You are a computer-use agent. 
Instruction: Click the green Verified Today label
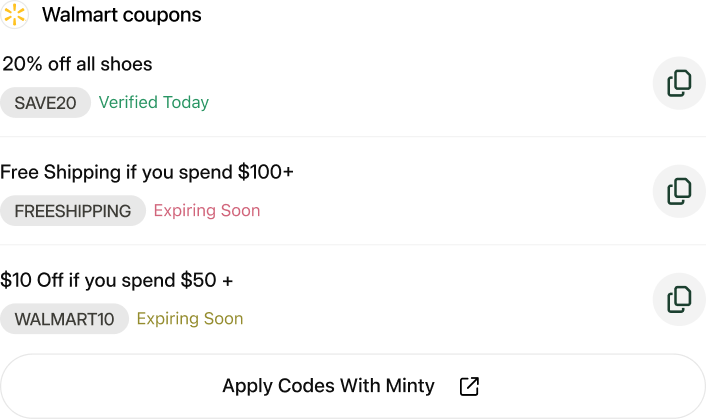click(x=154, y=102)
